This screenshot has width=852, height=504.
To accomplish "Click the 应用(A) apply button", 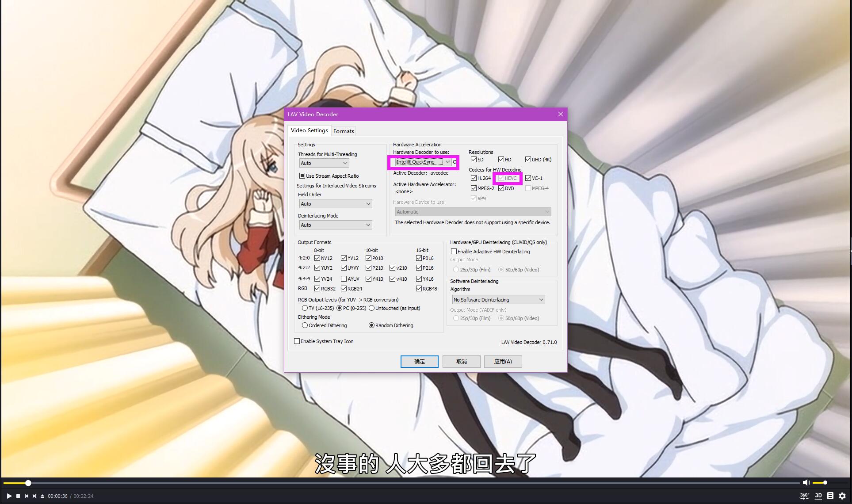I will (503, 362).
